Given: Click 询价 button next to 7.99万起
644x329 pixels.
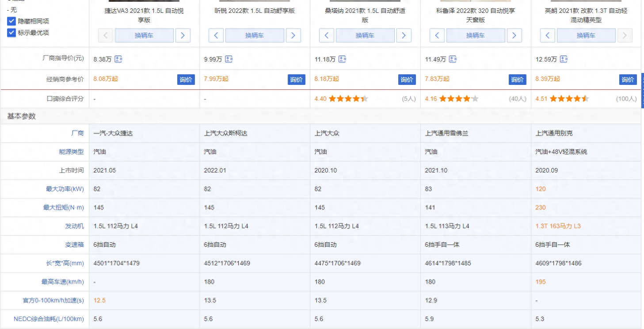Looking at the screenshot, I should [297, 80].
